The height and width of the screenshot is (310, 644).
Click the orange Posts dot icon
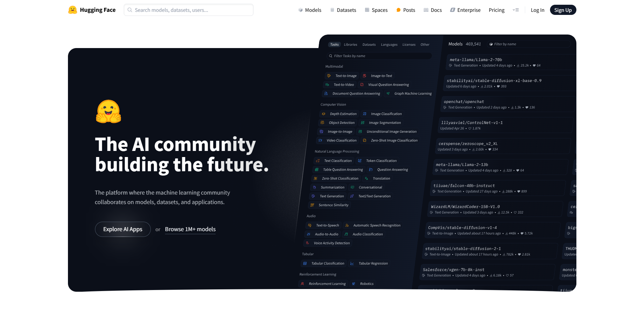point(399,10)
